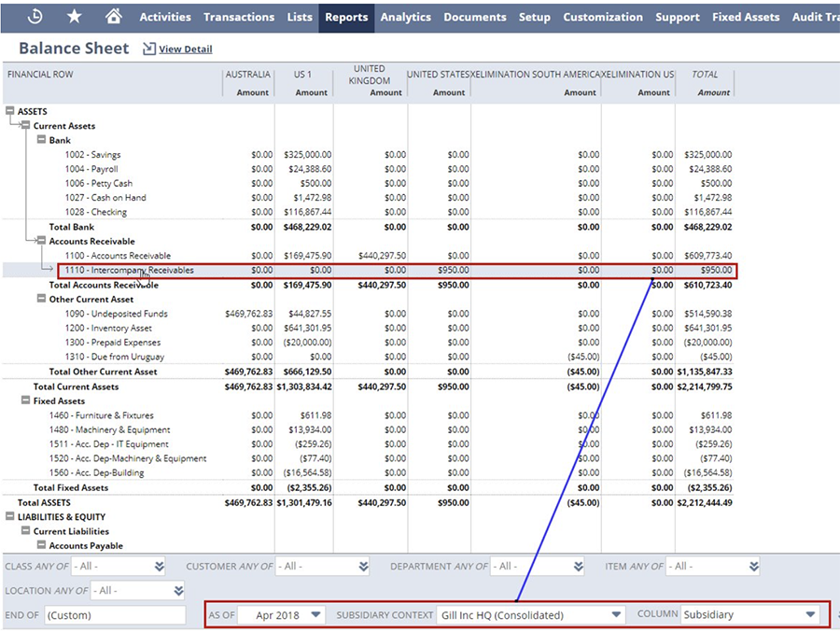840x632 pixels.
Task: Collapse the LIABILITIES & EQUITY section
Action: coord(10,516)
